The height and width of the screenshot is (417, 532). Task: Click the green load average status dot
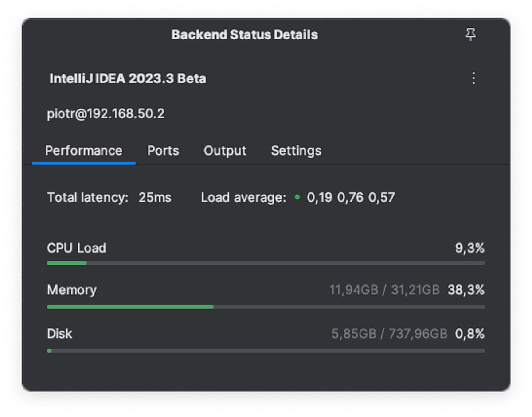(x=297, y=197)
